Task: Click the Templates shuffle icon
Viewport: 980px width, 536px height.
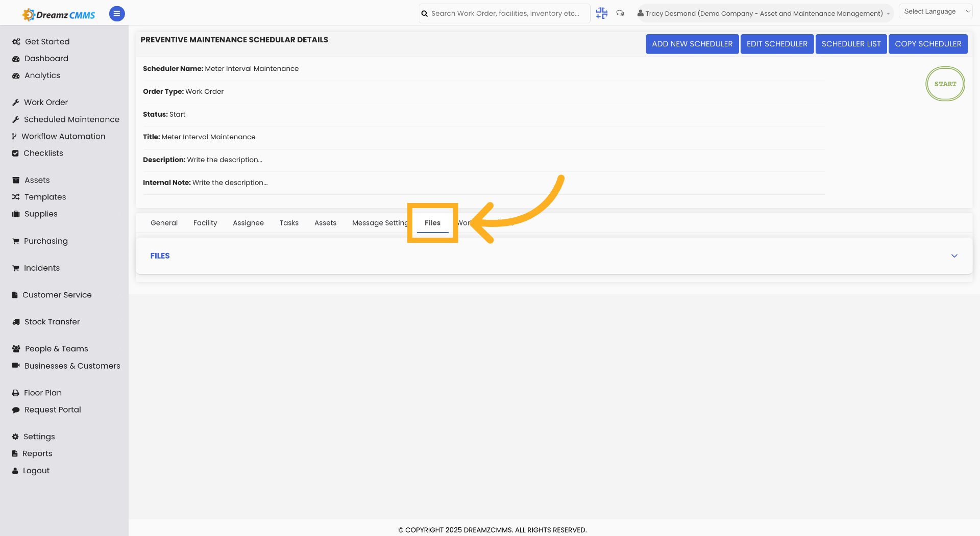Action: (16, 197)
